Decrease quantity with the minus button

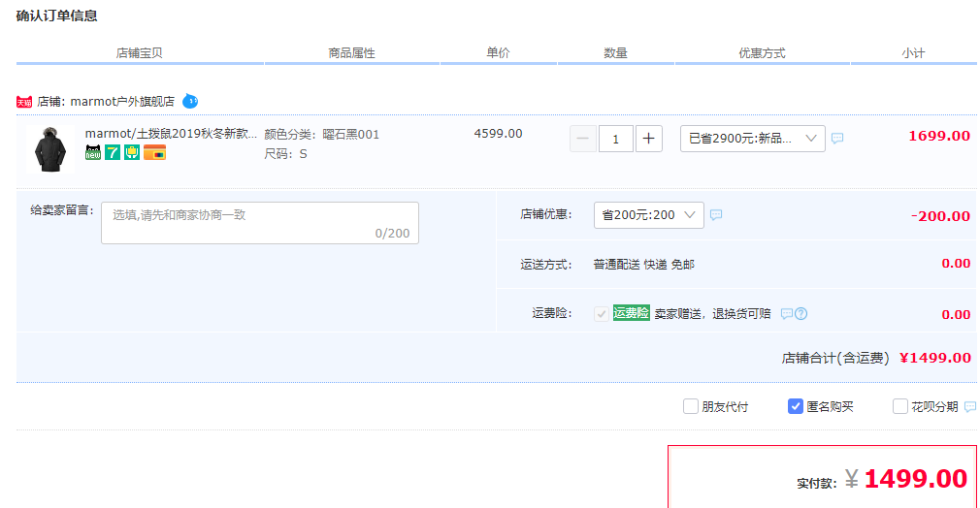(x=583, y=139)
